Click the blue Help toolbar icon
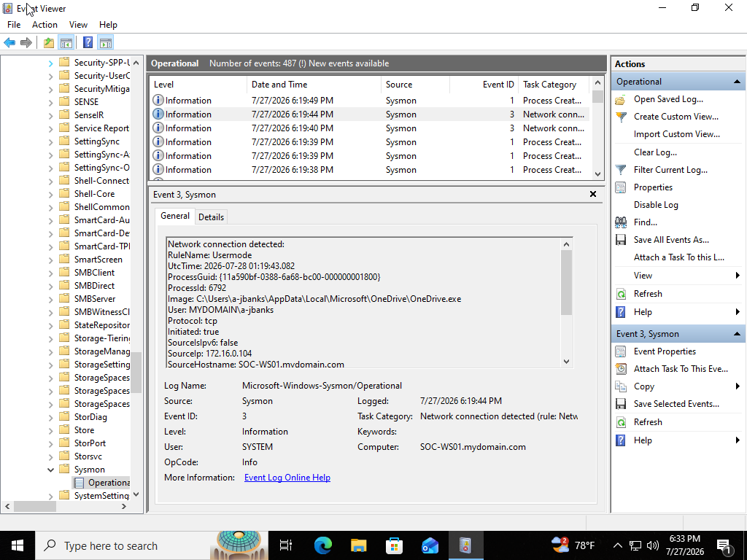747x560 pixels. [x=88, y=42]
